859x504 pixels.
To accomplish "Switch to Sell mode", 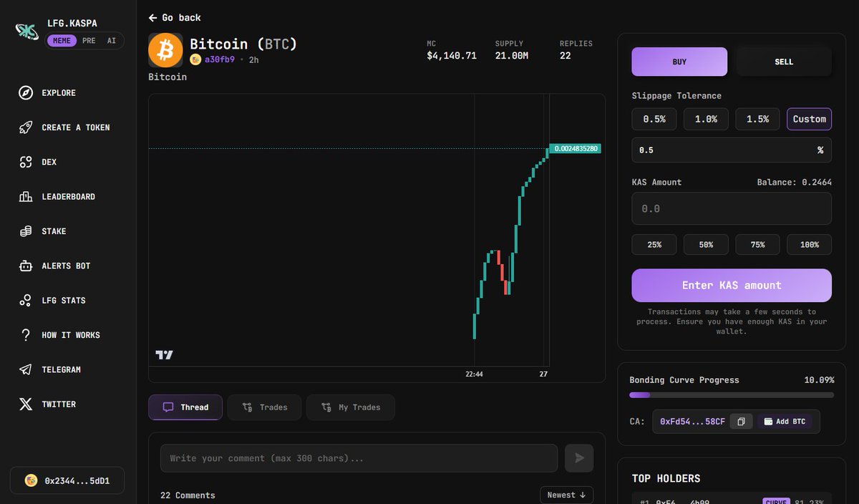I will [783, 62].
